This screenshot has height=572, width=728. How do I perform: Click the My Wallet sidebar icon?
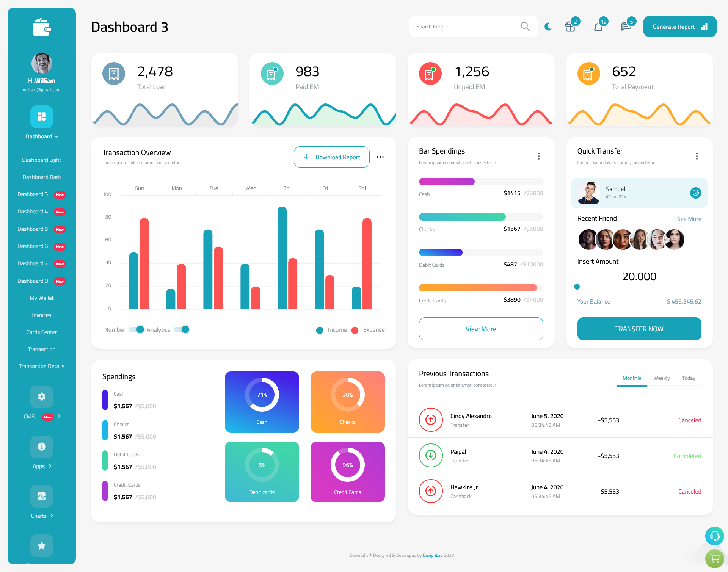click(41, 297)
